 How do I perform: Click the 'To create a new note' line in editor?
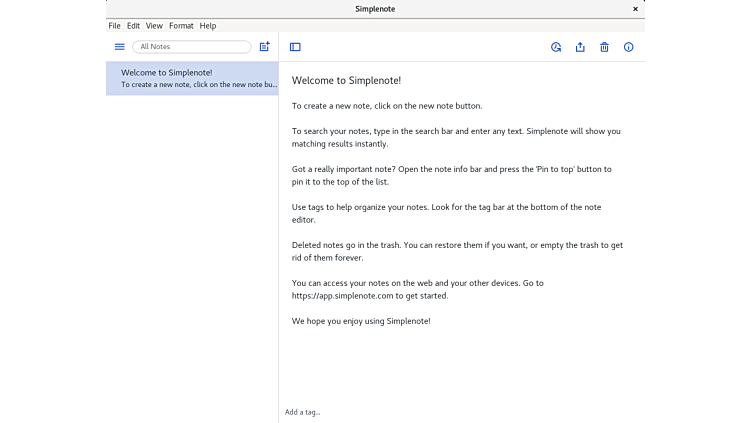coord(387,106)
